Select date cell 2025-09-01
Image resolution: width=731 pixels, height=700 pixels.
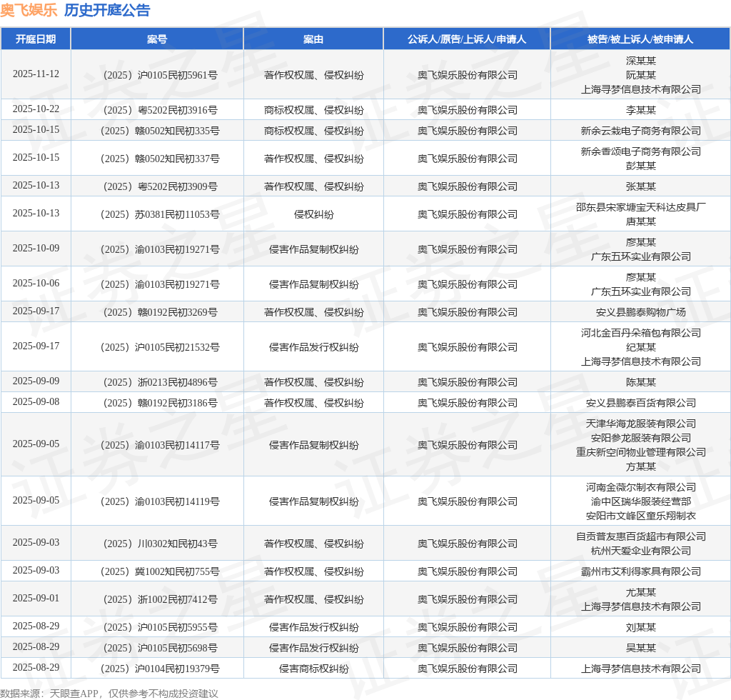(x=36, y=599)
